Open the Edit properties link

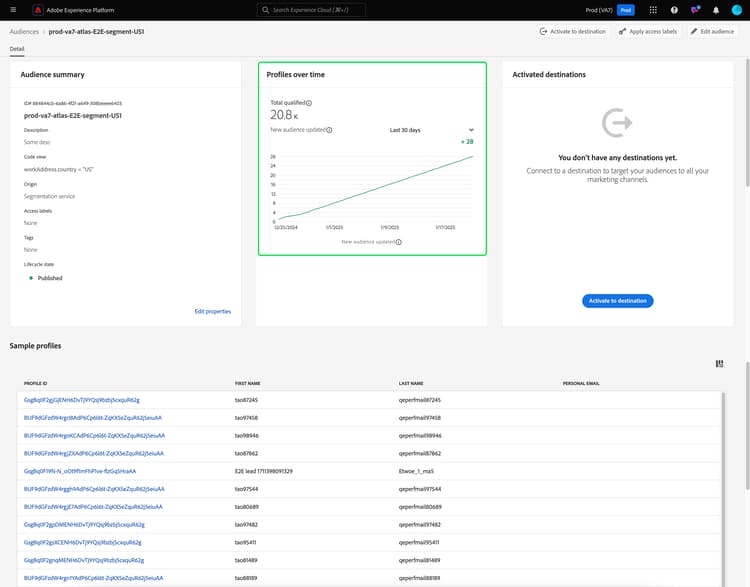(x=212, y=311)
